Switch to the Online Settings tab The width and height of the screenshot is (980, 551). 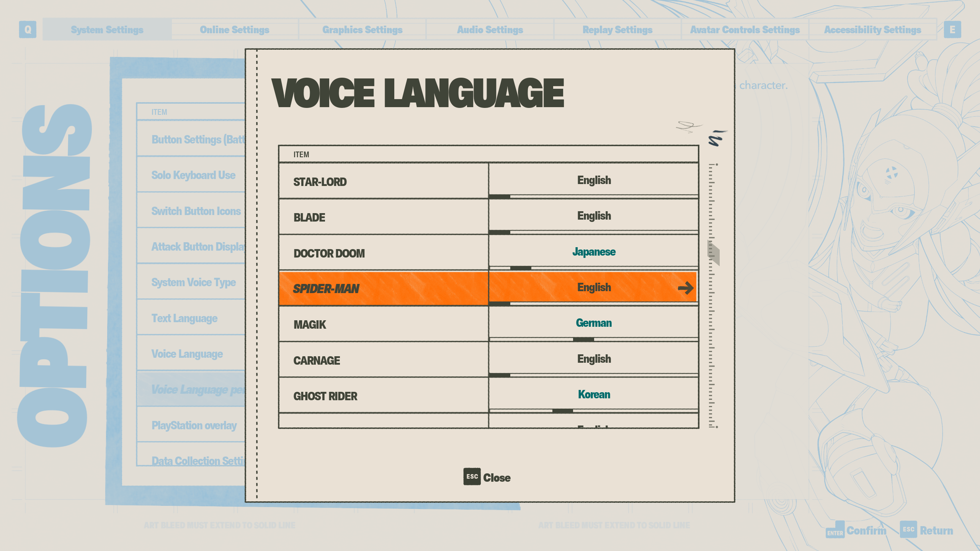click(235, 29)
